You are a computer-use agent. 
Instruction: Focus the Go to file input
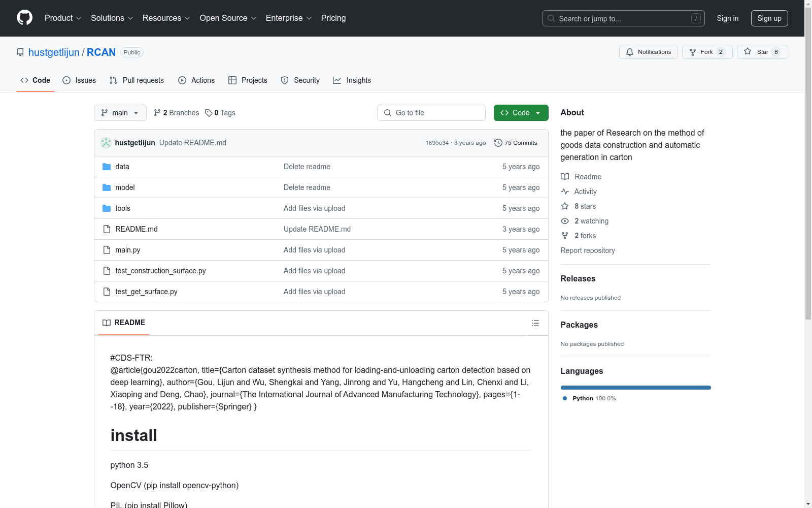[x=431, y=113]
